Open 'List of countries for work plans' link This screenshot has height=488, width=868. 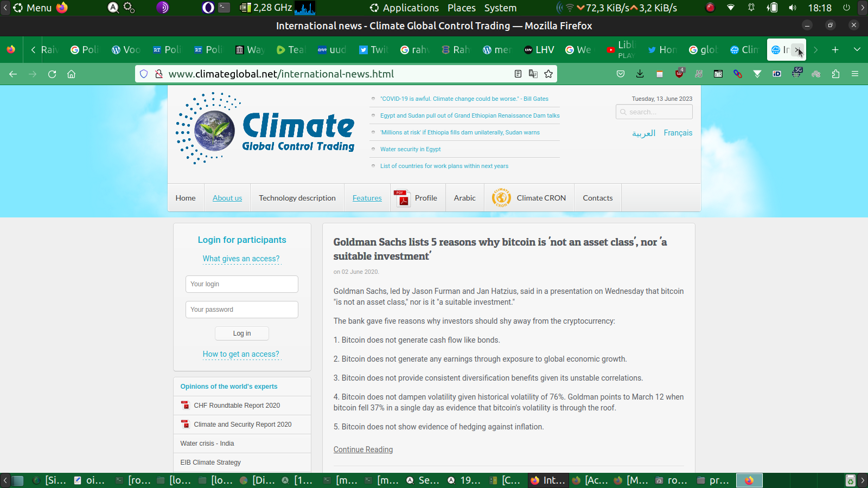point(444,166)
